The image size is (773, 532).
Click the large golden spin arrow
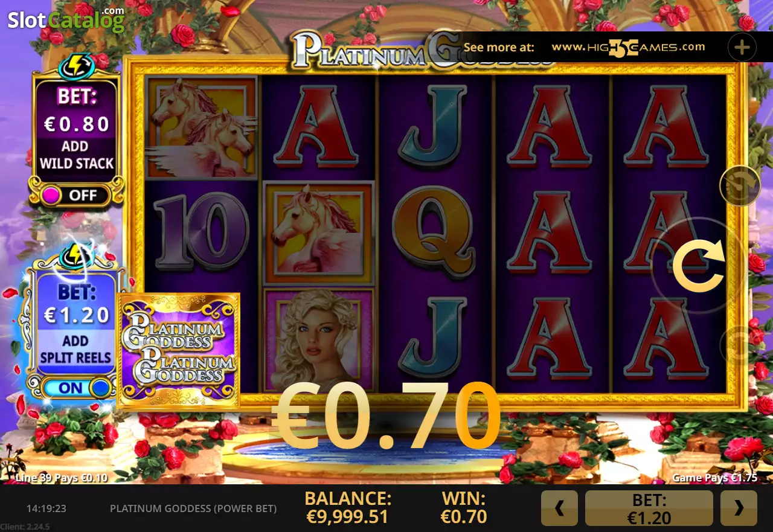pos(698,266)
